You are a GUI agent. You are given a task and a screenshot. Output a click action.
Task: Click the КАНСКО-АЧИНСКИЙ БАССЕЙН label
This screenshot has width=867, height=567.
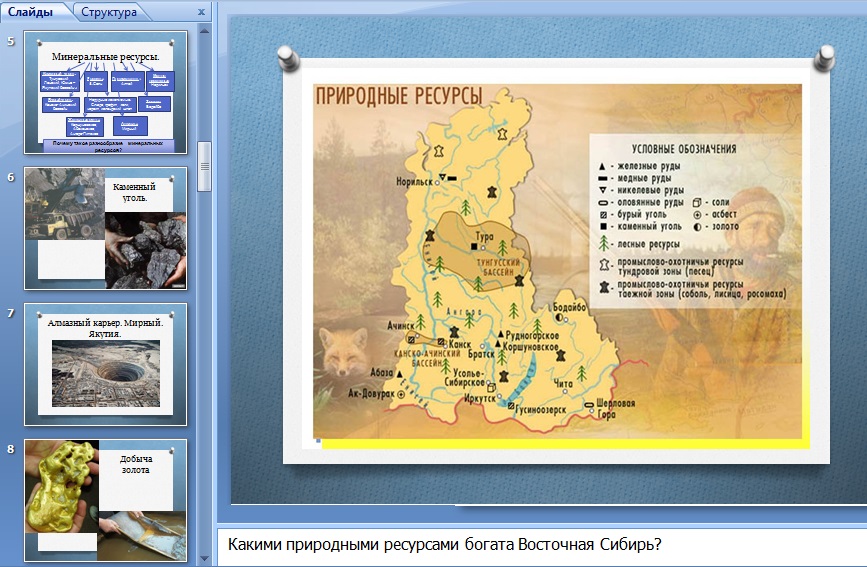(x=426, y=358)
